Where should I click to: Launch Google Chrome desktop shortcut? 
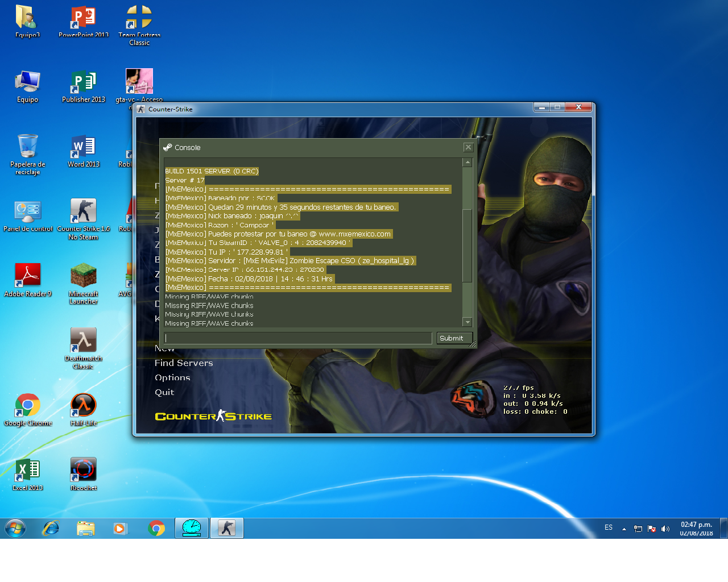tap(27, 410)
